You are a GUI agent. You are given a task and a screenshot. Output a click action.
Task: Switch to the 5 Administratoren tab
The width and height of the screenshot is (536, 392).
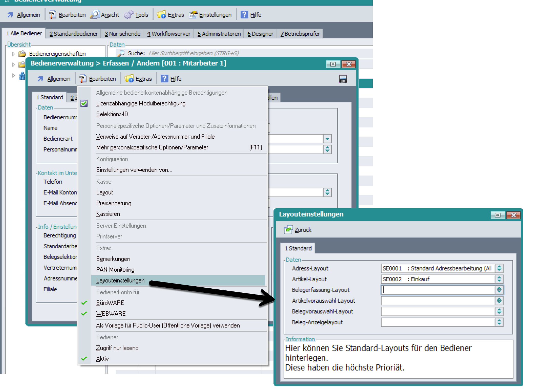[219, 34]
